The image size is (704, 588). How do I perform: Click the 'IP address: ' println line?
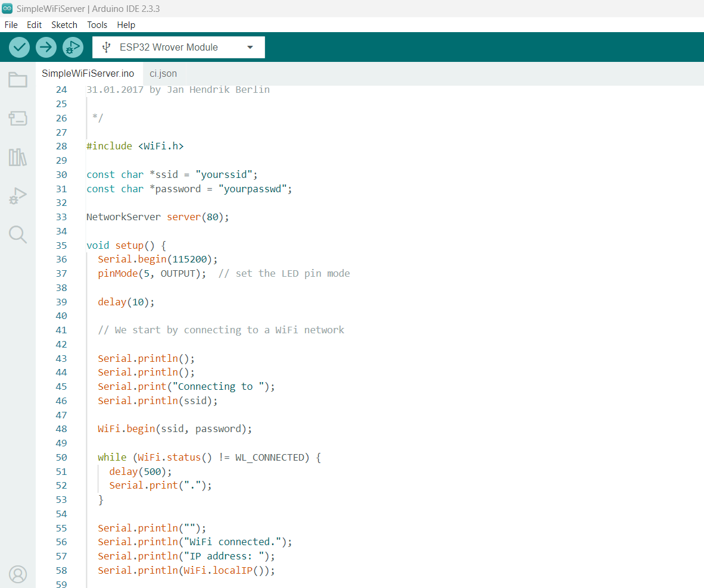[x=186, y=556]
